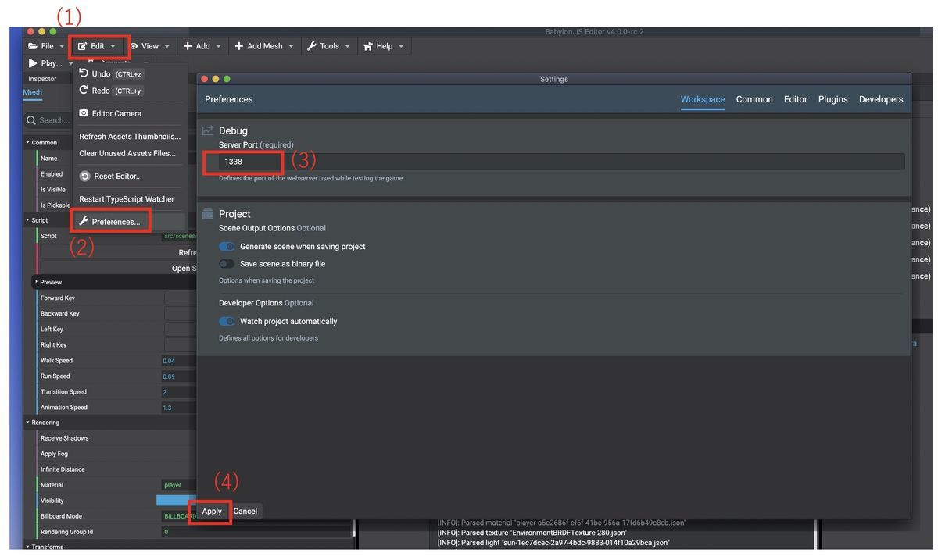The height and width of the screenshot is (560, 938).
Task: Adjust the Visibility slider
Action: coord(177,501)
